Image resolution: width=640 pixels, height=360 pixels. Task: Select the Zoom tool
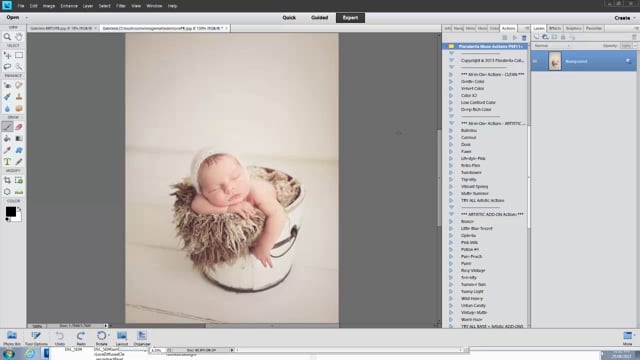[7, 37]
